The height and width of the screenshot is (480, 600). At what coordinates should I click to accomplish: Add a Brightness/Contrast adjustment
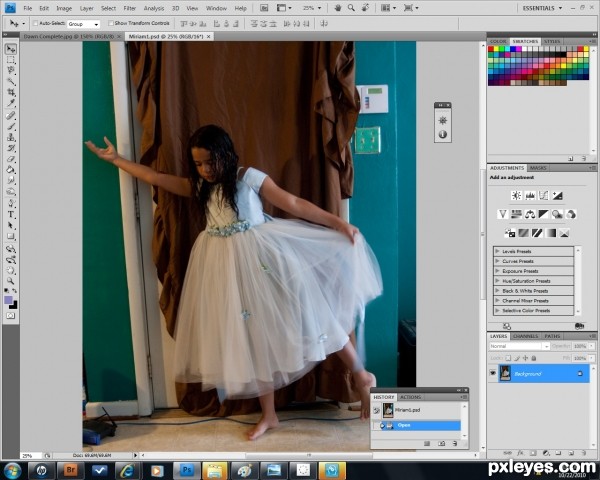(x=516, y=196)
